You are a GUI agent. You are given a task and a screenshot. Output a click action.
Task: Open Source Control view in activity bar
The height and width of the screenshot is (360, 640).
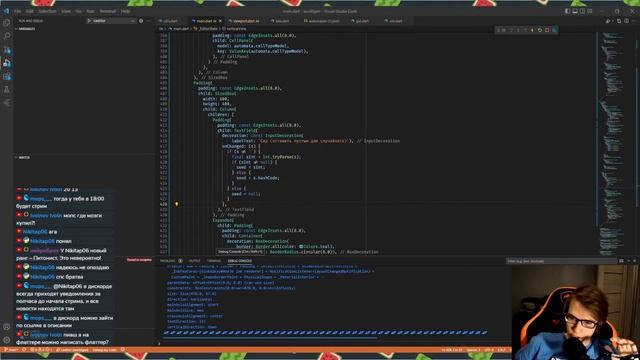click(x=7, y=49)
